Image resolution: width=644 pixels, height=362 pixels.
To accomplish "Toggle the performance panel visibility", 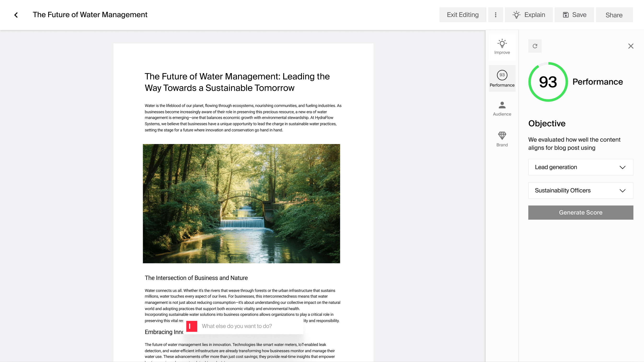I will (x=502, y=78).
